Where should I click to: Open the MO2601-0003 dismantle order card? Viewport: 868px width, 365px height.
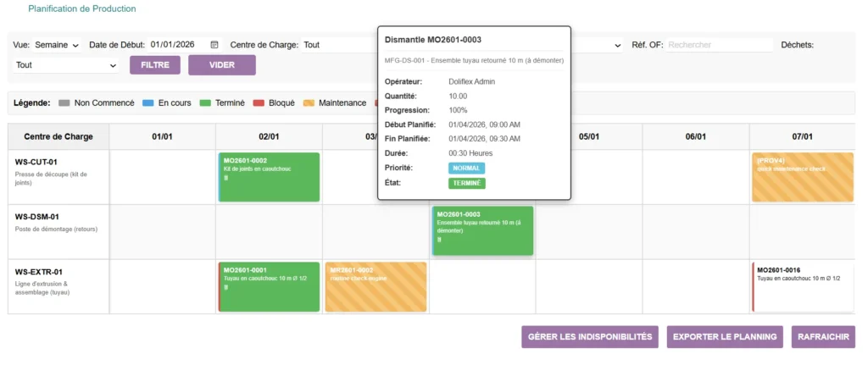pos(482,231)
